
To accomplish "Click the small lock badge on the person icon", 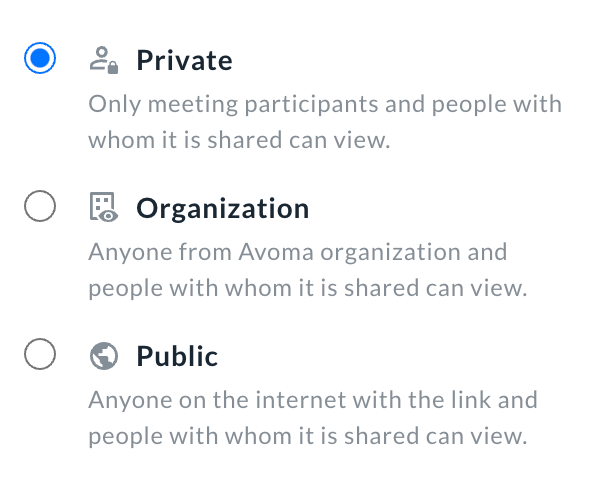I will [113, 68].
